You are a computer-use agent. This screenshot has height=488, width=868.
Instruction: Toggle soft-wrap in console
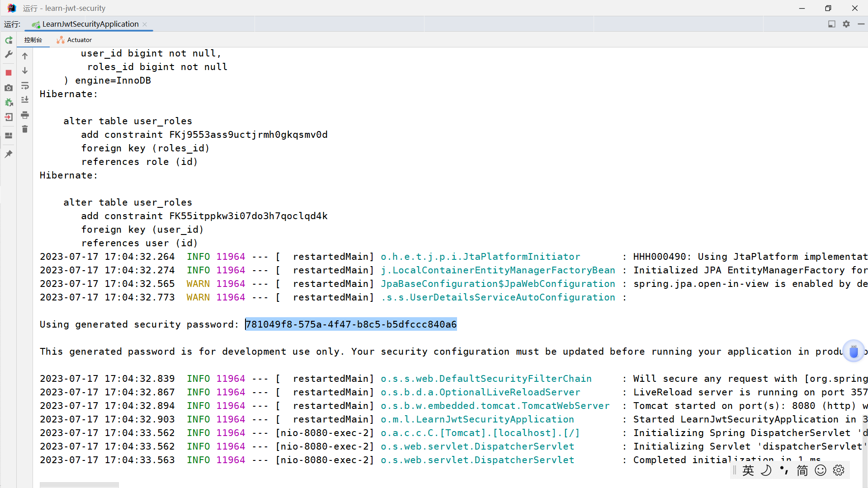[x=25, y=86]
